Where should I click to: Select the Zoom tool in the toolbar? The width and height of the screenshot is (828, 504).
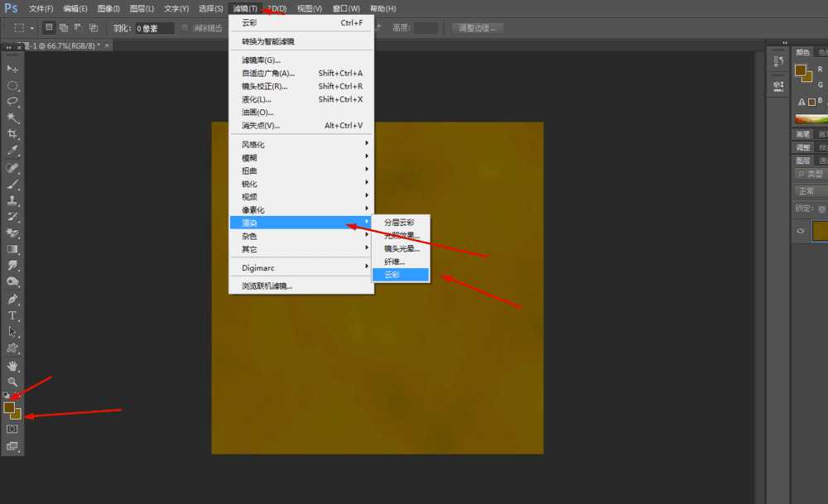11,380
